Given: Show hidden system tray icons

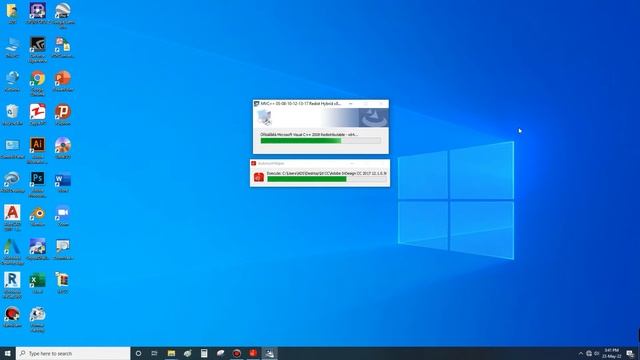Looking at the screenshot, I should 581,353.
